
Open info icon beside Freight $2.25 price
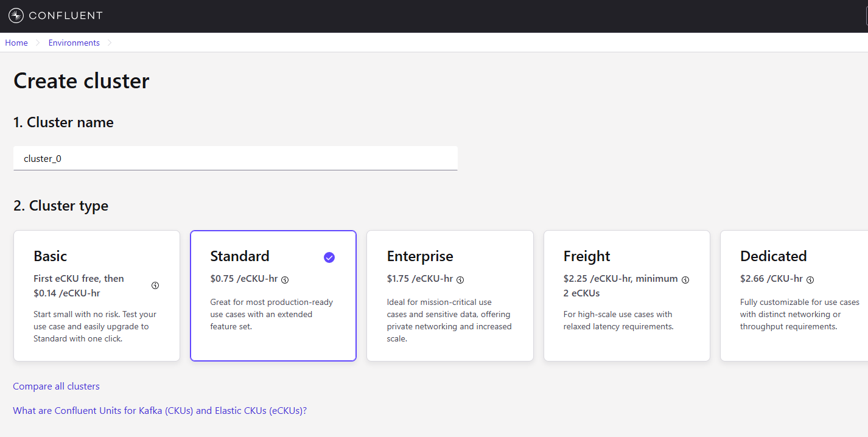[x=685, y=280]
